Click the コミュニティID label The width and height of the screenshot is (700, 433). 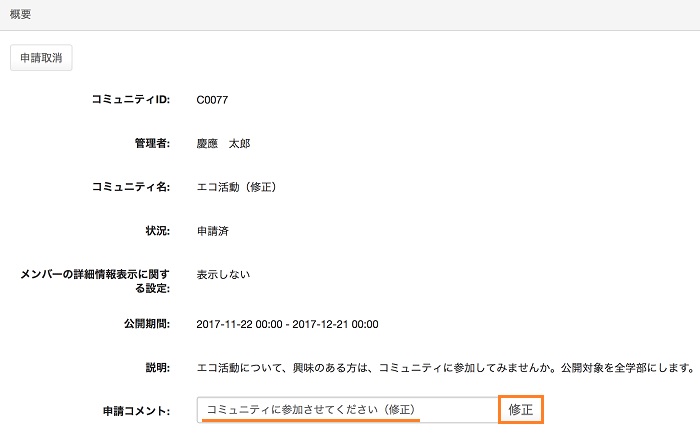point(131,99)
